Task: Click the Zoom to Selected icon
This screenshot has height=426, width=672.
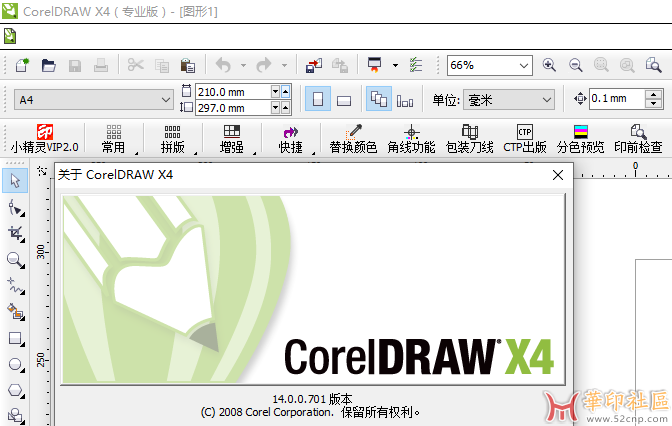Action: (x=601, y=65)
